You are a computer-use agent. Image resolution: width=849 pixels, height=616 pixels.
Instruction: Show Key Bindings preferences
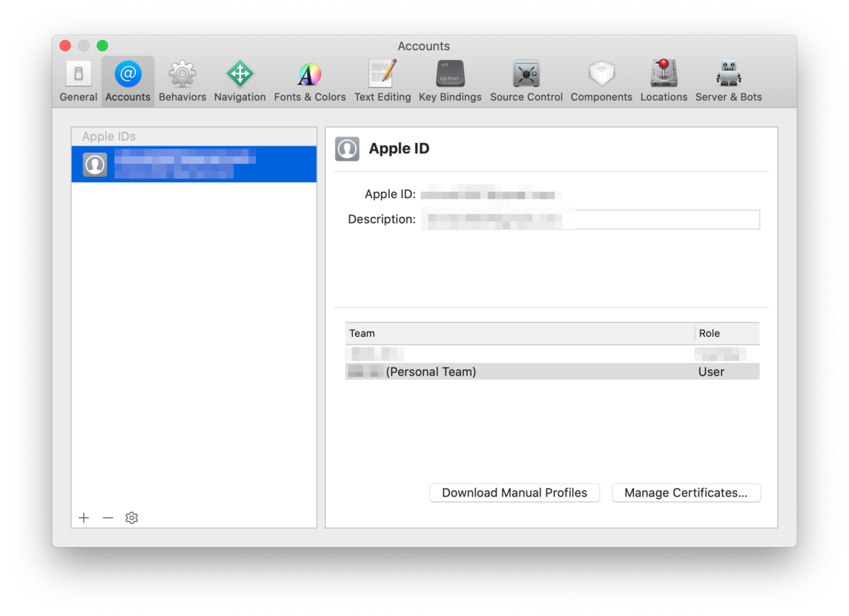pyautogui.click(x=450, y=81)
